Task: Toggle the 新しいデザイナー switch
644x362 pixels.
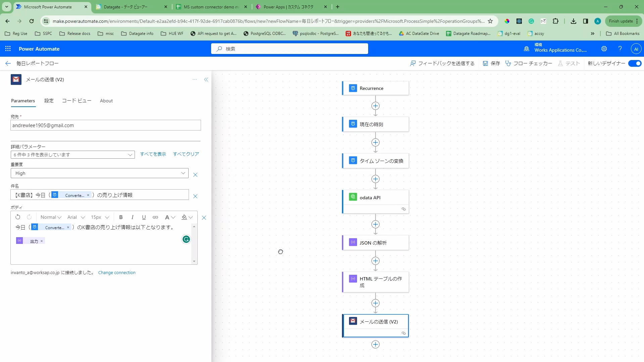Action: pos(635,63)
